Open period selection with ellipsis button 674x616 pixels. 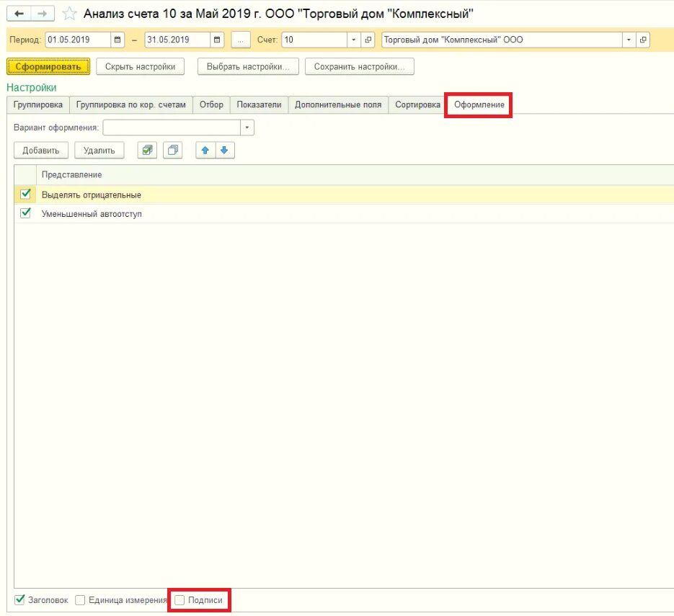click(241, 40)
